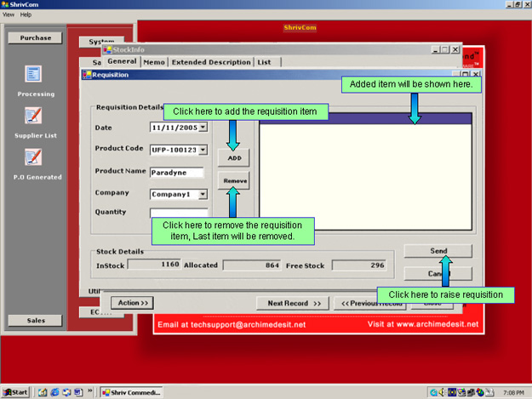Switch to the Extended Description tab
The height and width of the screenshot is (399, 532).
tap(211, 62)
